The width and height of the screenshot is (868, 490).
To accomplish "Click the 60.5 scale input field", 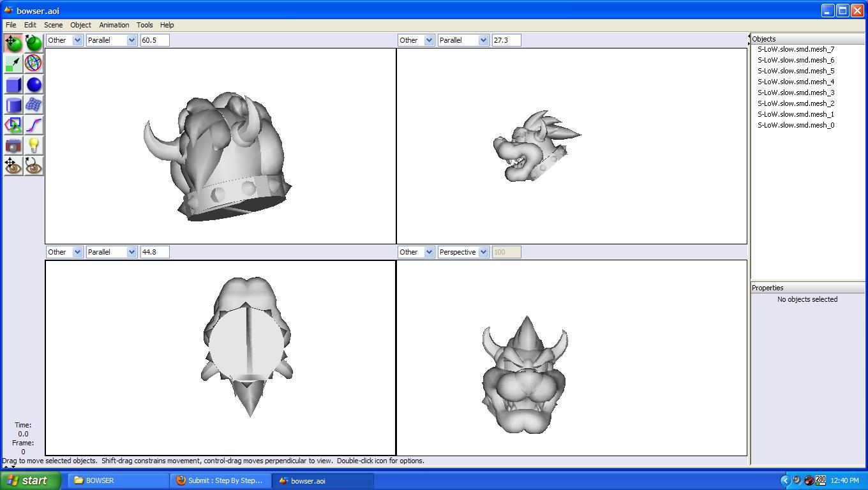I will (x=154, y=40).
